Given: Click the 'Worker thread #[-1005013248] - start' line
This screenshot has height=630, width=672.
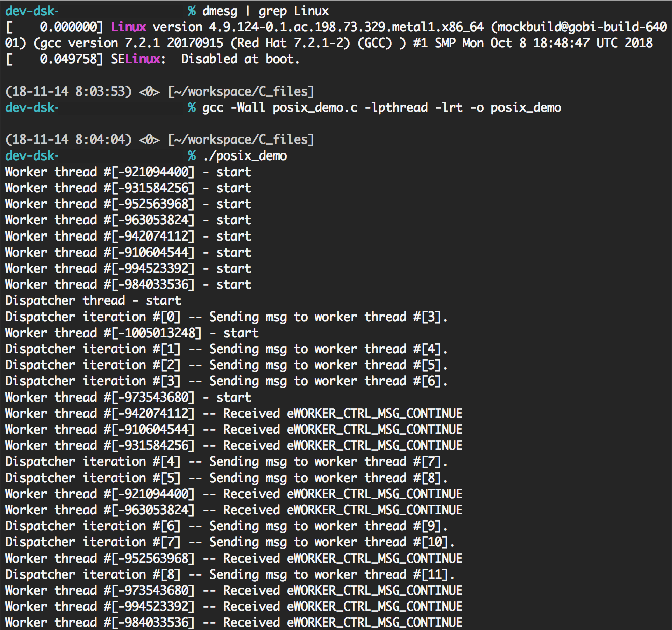Looking at the screenshot, I should [131, 333].
